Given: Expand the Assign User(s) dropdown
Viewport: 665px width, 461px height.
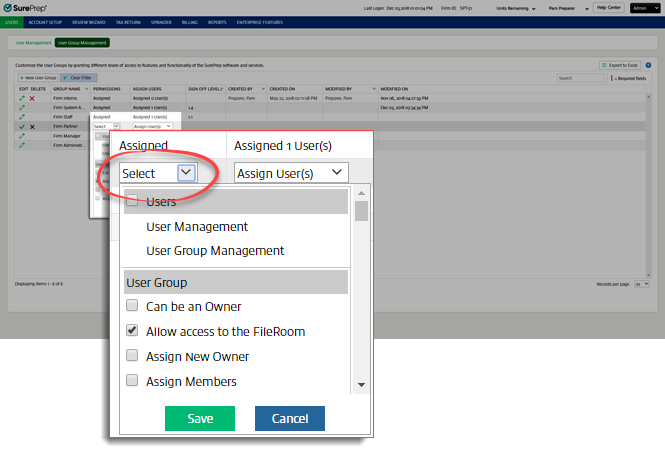Looking at the screenshot, I should (x=290, y=173).
